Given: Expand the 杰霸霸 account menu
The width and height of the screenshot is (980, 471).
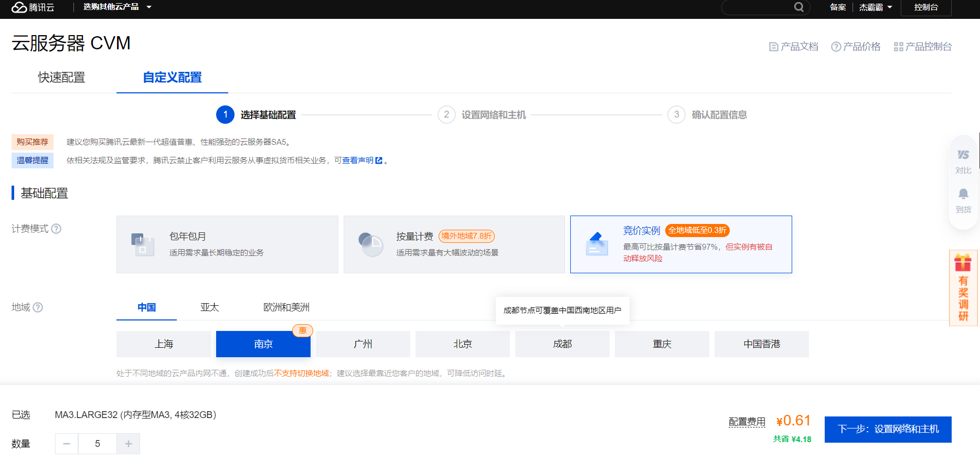Looking at the screenshot, I should [875, 7].
